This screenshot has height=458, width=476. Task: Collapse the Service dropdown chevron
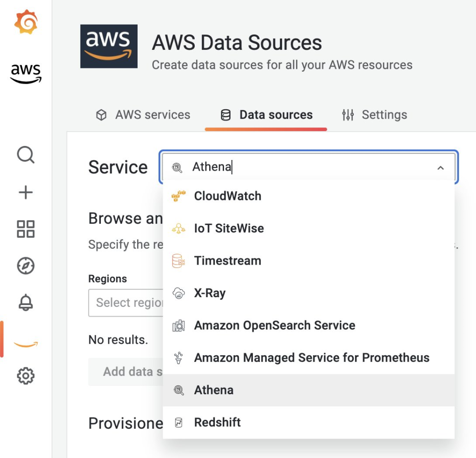tap(440, 168)
